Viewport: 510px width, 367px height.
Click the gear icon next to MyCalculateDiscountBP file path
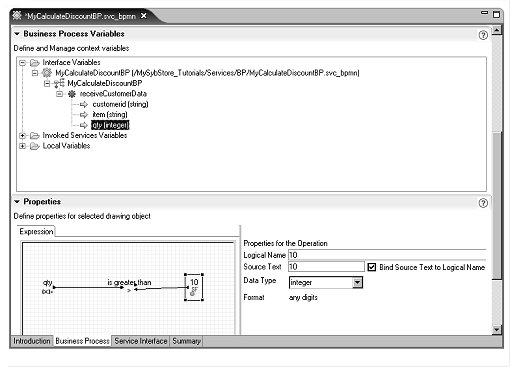[47, 73]
